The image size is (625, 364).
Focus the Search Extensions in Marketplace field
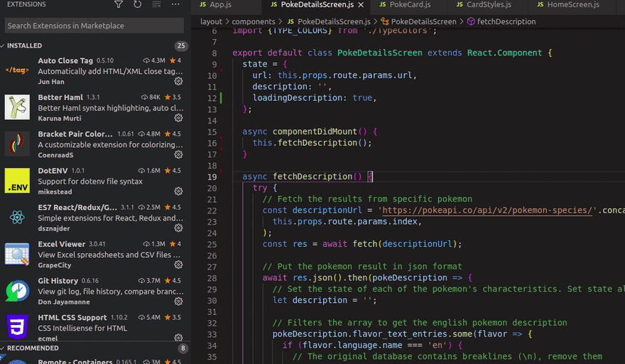[x=94, y=26]
